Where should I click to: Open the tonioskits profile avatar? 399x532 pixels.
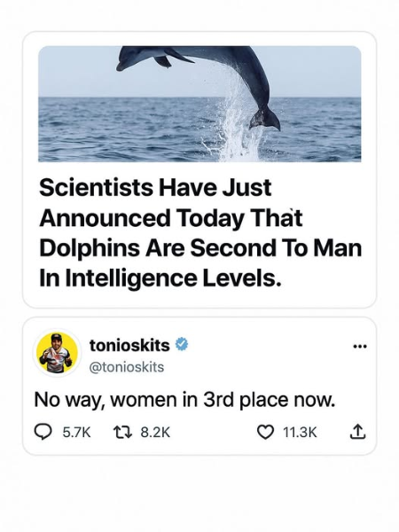[x=57, y=353]
